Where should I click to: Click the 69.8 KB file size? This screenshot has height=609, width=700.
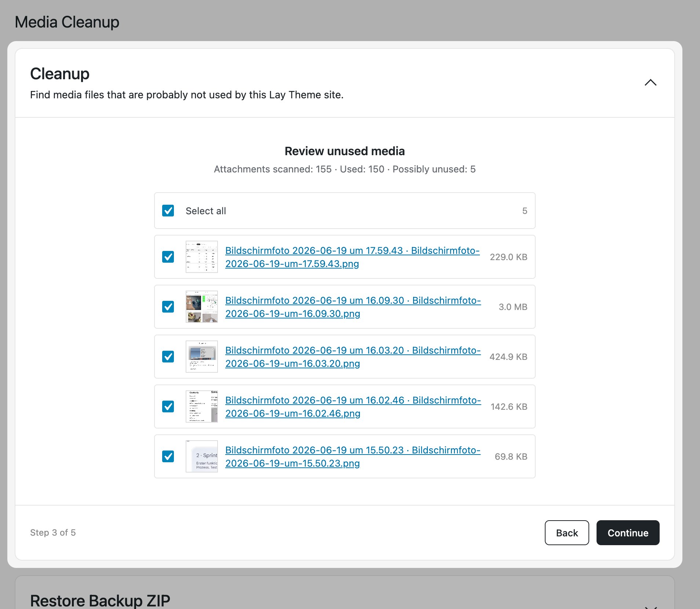511,456
